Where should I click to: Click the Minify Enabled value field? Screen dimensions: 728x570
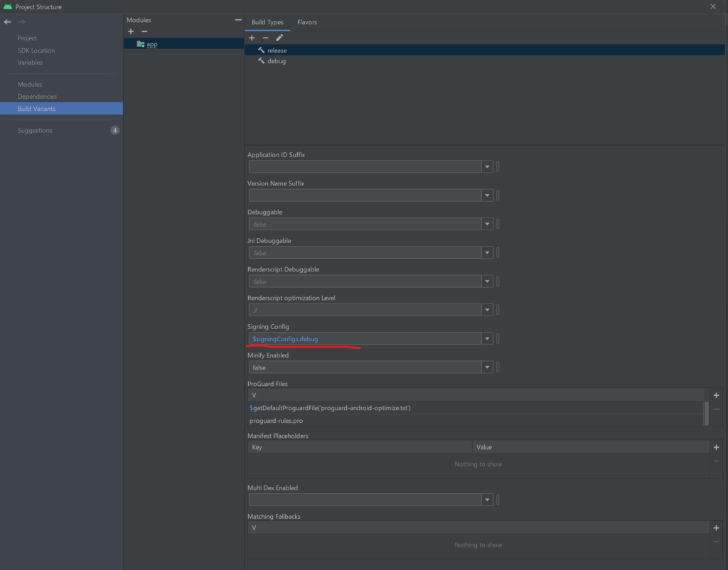pyautogui.click(x=365, y=367)
